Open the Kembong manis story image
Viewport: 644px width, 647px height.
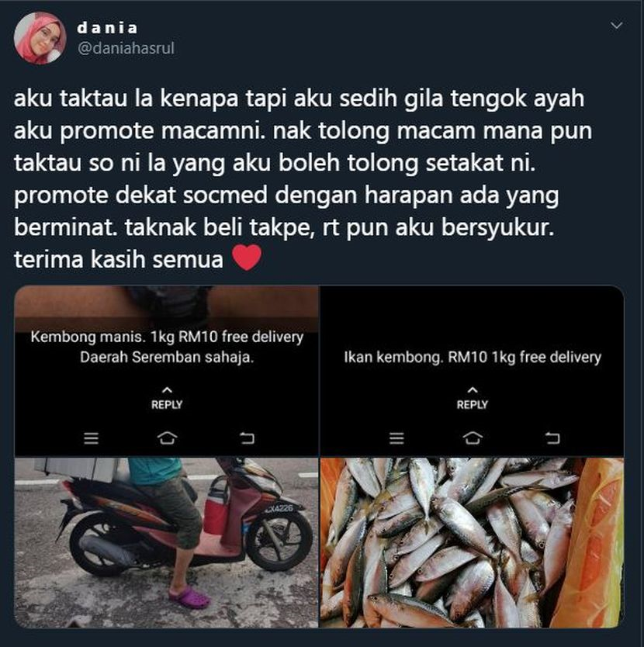166,371
